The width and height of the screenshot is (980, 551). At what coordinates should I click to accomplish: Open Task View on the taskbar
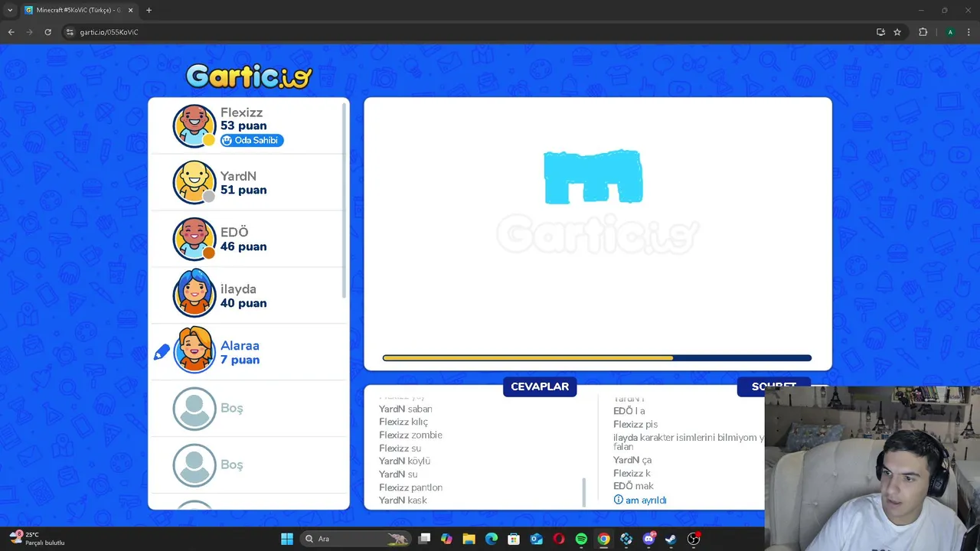[x=424, y=539]
